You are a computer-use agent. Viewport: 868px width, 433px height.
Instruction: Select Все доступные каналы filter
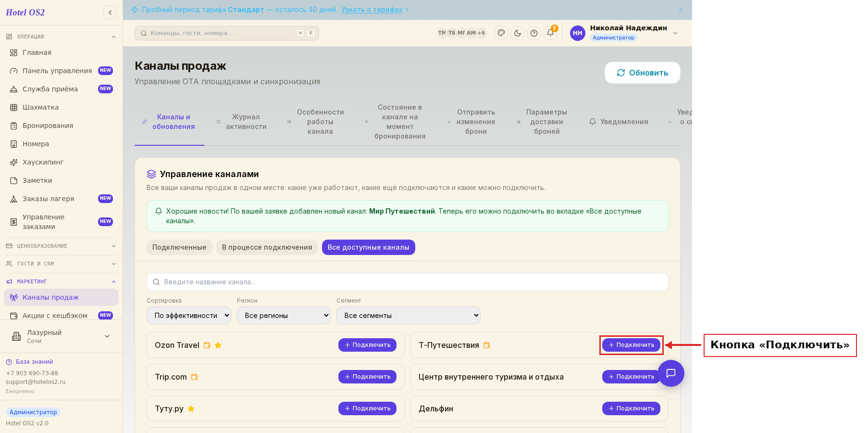[369, 247]
